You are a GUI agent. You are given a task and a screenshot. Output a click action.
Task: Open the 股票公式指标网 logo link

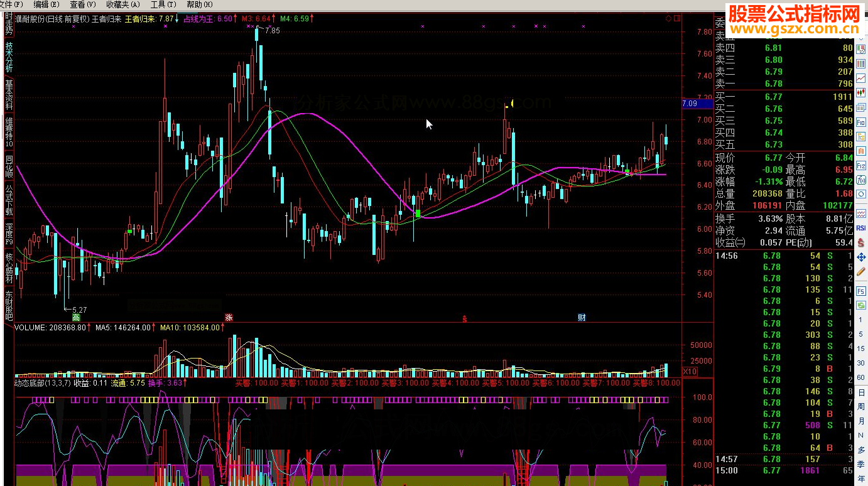click(794, 20)
